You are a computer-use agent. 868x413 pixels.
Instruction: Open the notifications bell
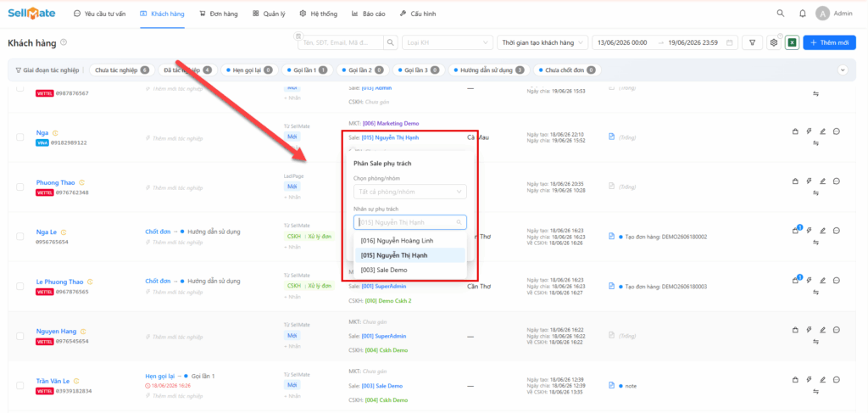[x=802, y=14]
